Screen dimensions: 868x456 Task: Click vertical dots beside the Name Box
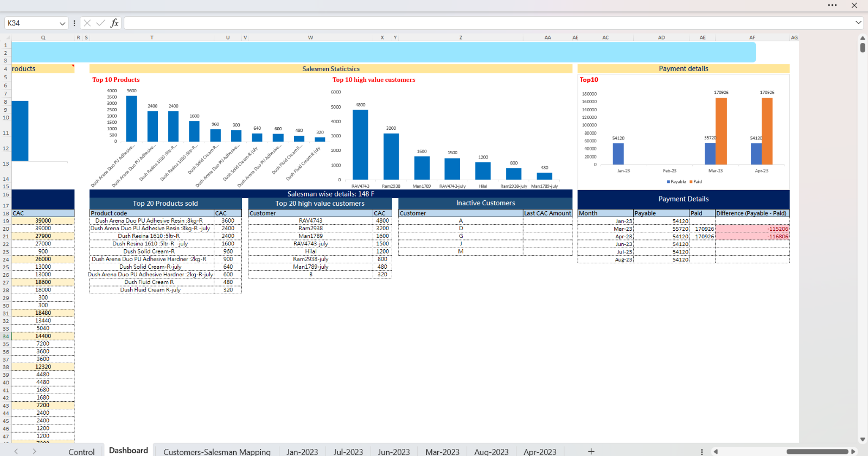pos(74,23)
